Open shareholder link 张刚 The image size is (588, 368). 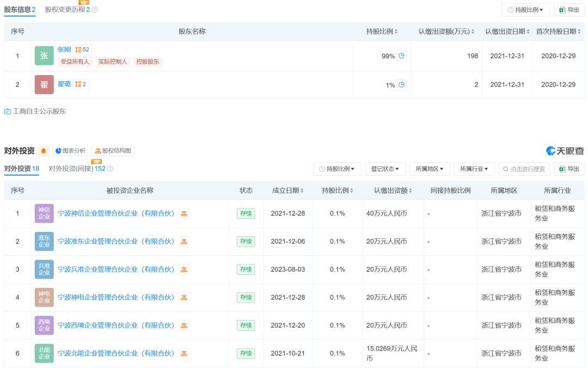[64, 50]
